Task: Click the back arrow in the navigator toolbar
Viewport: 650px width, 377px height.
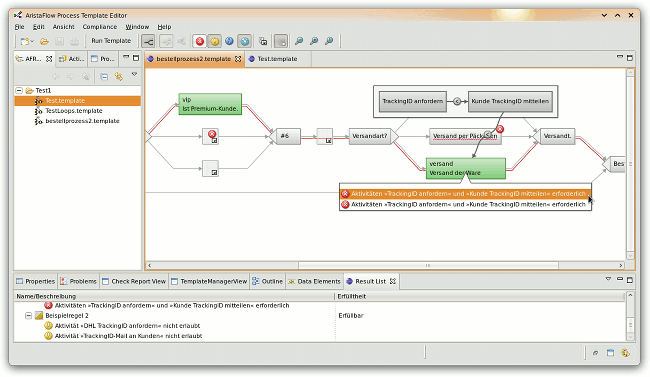Action: (56, 76)
